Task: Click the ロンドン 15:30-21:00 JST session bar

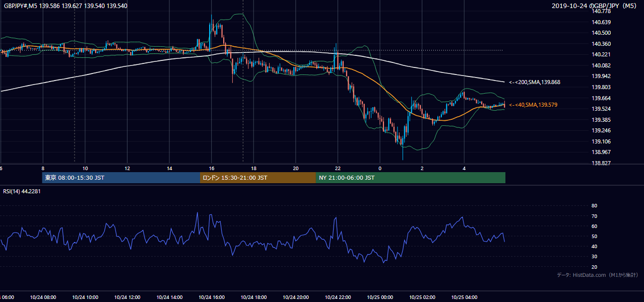Action: [x=258, y=178]
